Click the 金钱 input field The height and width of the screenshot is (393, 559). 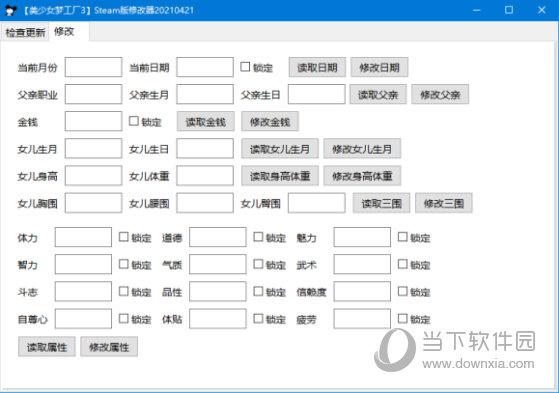(x=93, y=121)
